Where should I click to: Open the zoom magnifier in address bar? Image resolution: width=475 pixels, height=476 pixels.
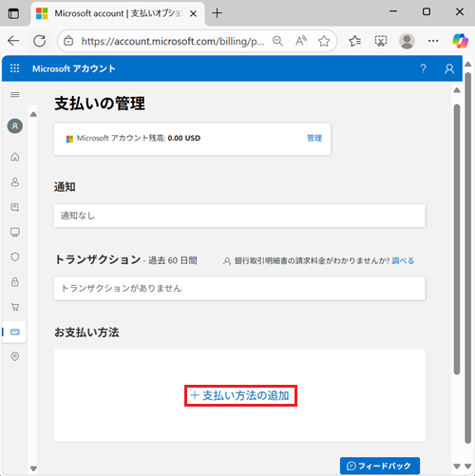(277, 41)
